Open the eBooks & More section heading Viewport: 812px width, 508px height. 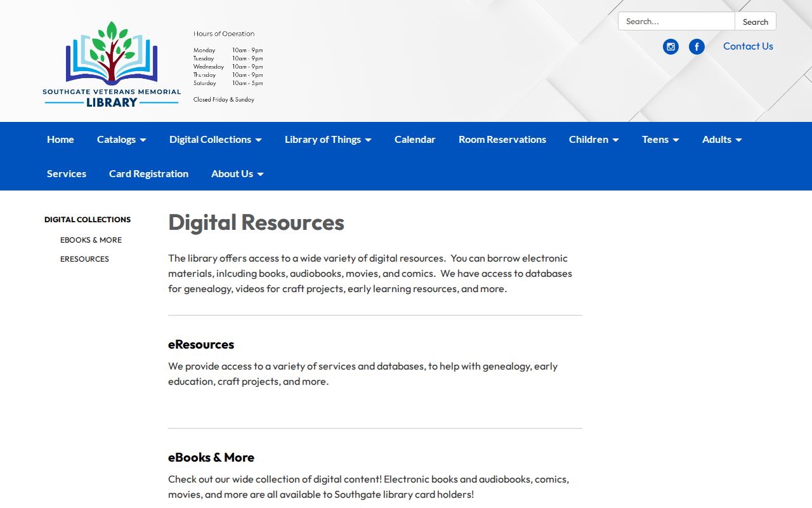click(x=211, y=457)
